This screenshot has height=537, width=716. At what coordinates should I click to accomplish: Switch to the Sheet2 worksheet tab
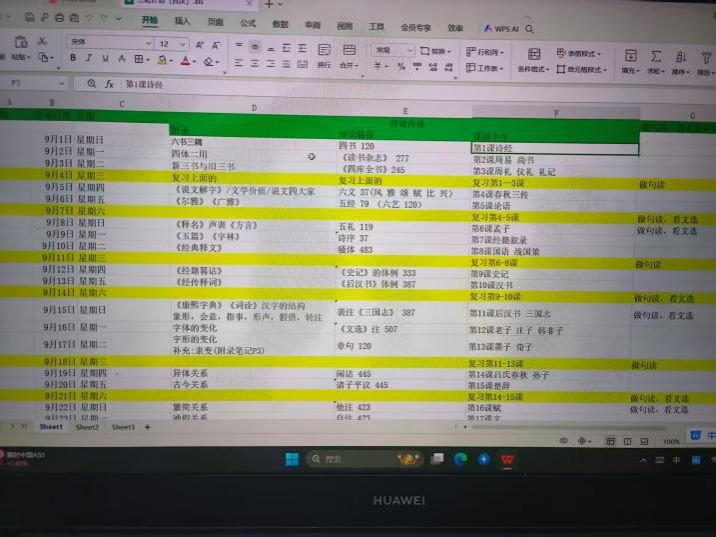point(87,427)
